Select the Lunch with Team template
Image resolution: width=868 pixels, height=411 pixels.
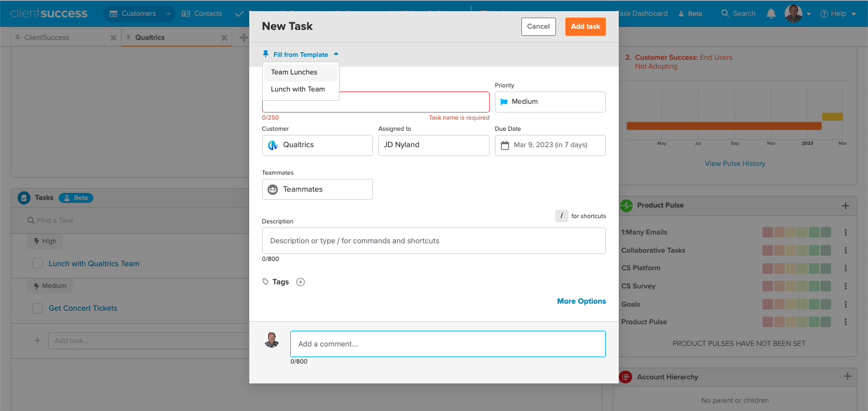301,89
